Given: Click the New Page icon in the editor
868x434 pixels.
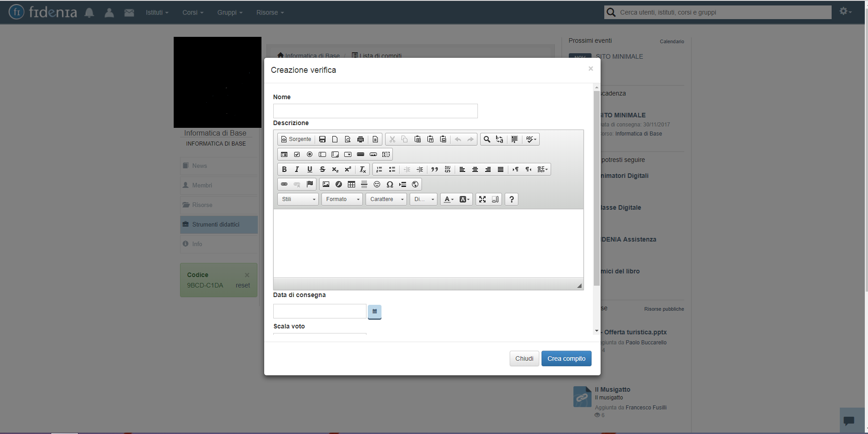Looking at the screenshot, I should [x=335, y=139].
